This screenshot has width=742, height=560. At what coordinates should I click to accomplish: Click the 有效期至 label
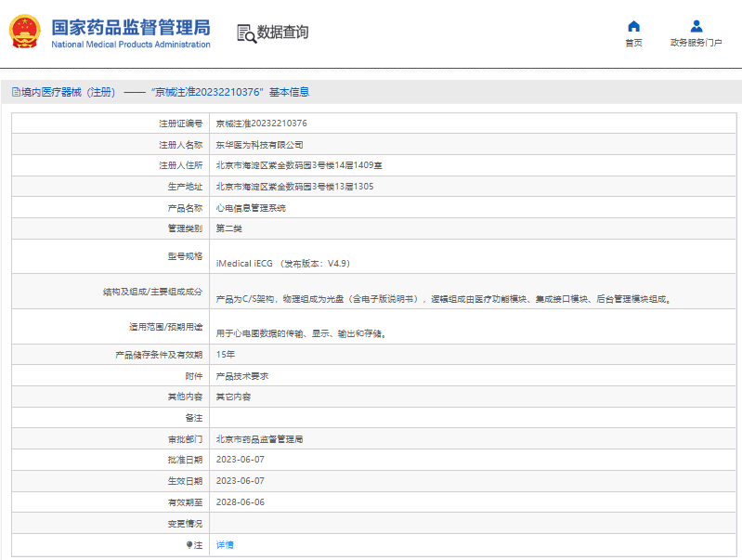click(185, 502)
